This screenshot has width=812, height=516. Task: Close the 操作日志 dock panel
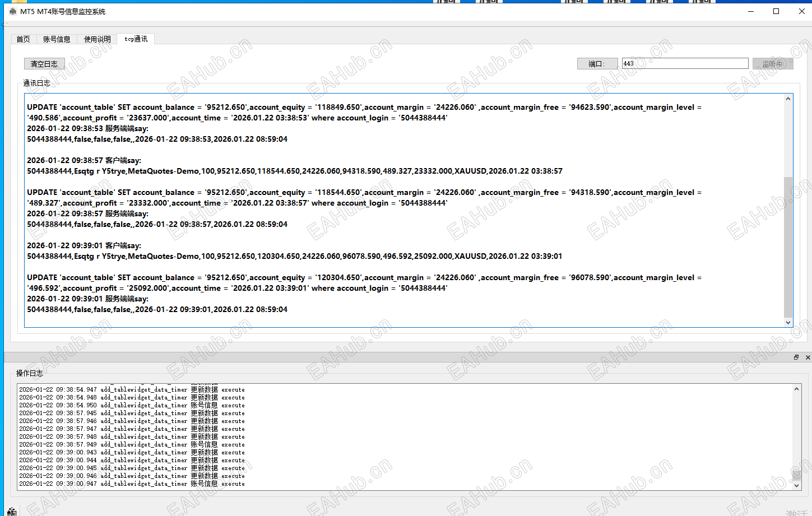808,357
